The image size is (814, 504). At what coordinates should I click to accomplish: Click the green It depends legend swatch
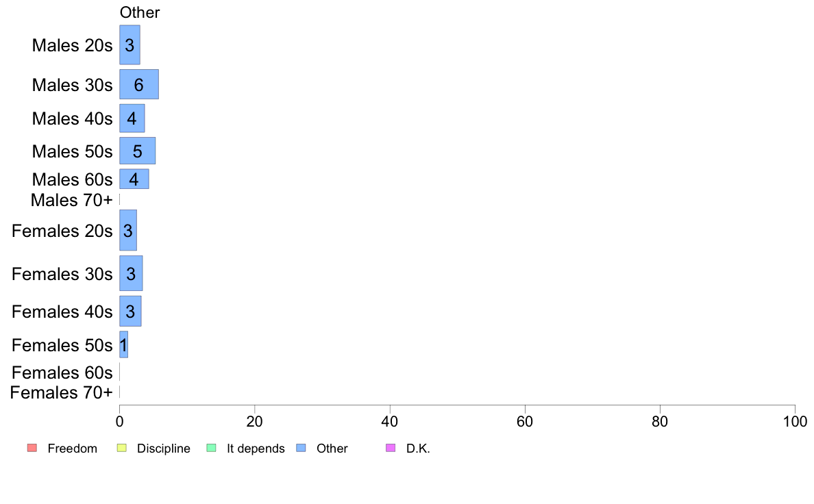pyautogui.click(x=211, y=448)
